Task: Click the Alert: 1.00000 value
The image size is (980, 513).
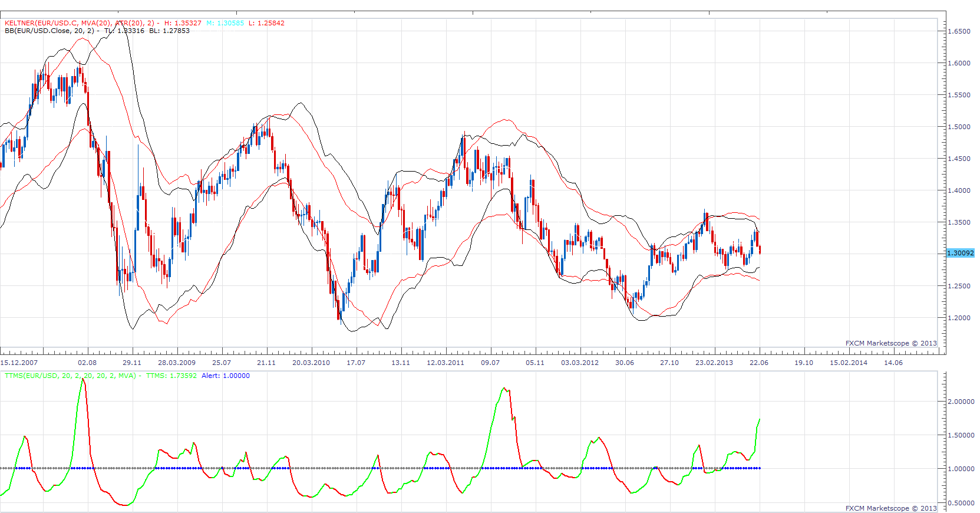Action: [x=226, y=376]
